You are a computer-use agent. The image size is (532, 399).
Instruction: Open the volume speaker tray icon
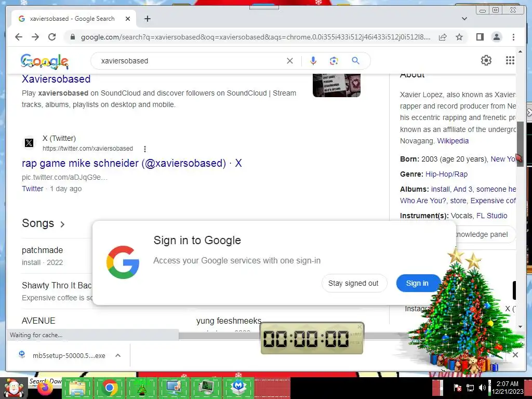tap(482, 388)
